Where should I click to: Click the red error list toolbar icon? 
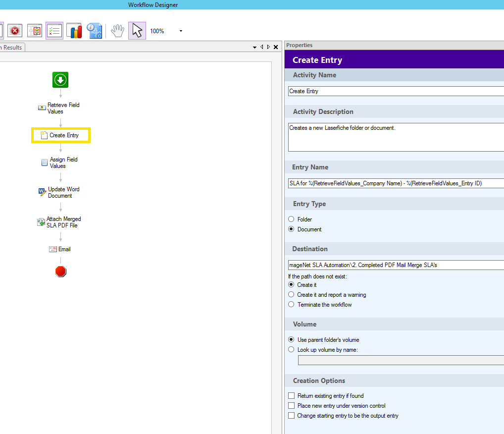15,31
